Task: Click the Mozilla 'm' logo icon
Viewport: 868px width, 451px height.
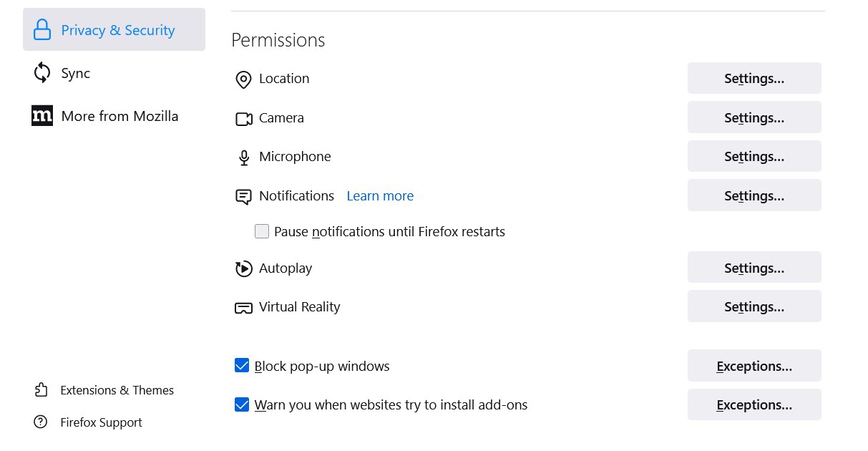Action: pyautogui.click(x=42, y=116)
